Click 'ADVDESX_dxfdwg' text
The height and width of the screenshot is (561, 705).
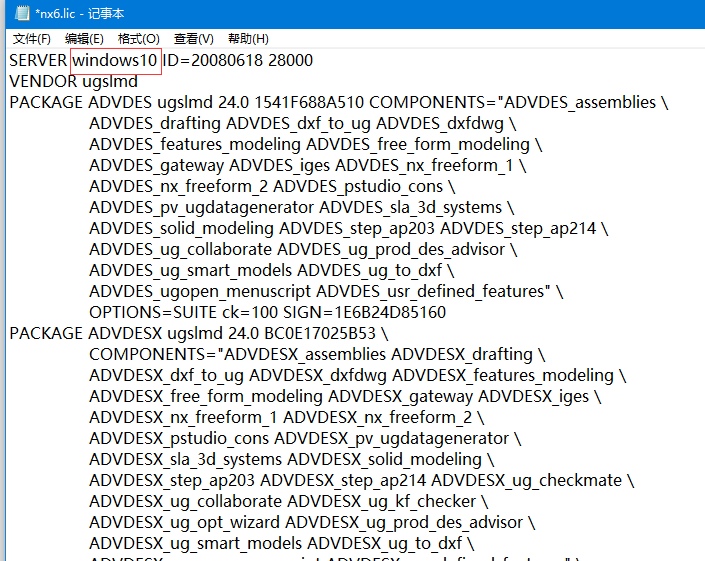318,375
